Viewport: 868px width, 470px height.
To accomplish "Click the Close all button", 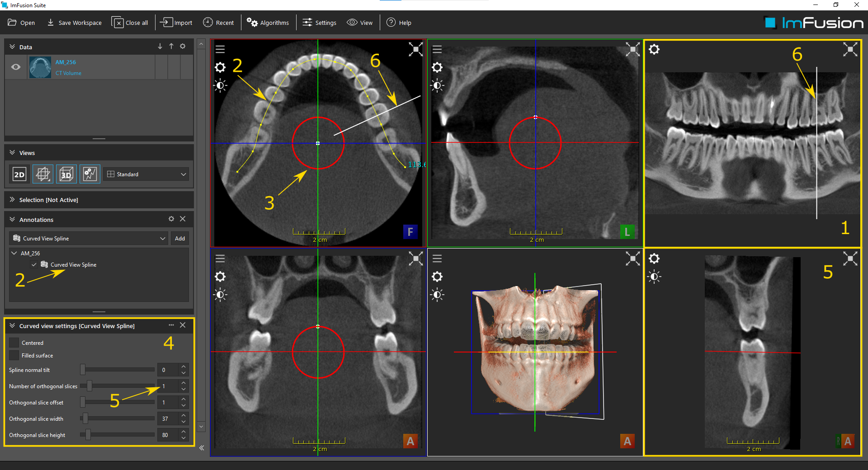I will [x=130, y=23].
